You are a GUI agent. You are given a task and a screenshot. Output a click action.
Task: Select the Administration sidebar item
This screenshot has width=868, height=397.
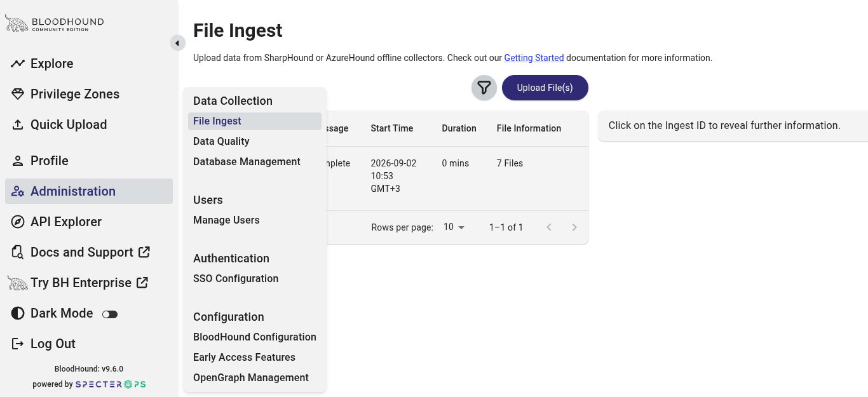(89, 191)
